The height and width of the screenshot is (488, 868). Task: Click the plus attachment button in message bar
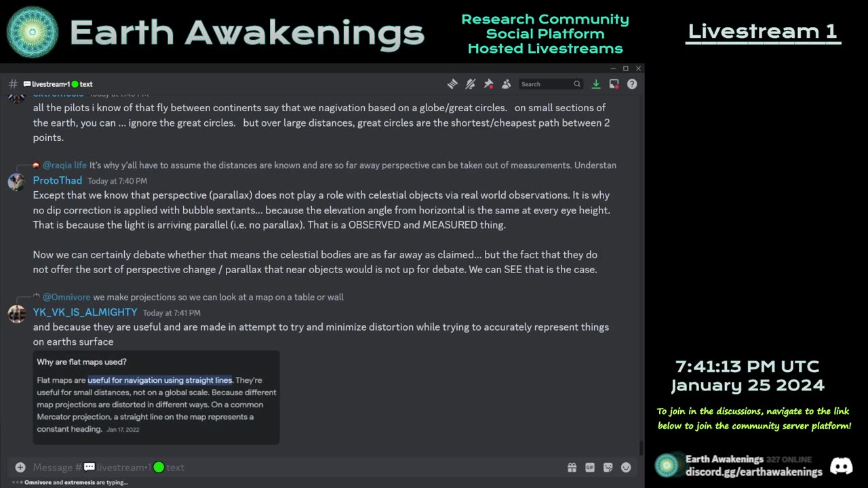20,467
